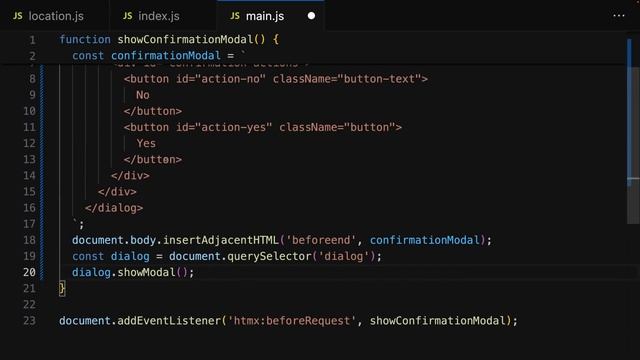This screenshot has height=360, width=640.
Task: Click the closing </button> on line 13
Action: pos(153,160)
